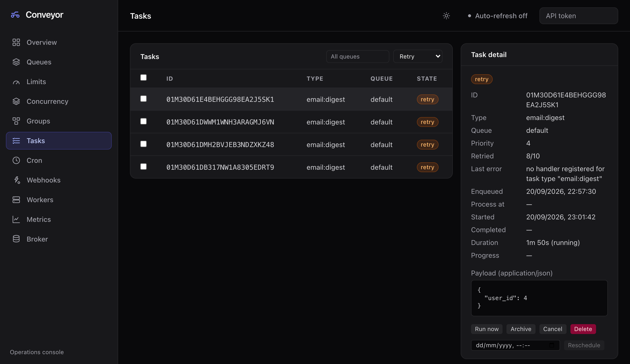Click the Archive button

(521, 329)
